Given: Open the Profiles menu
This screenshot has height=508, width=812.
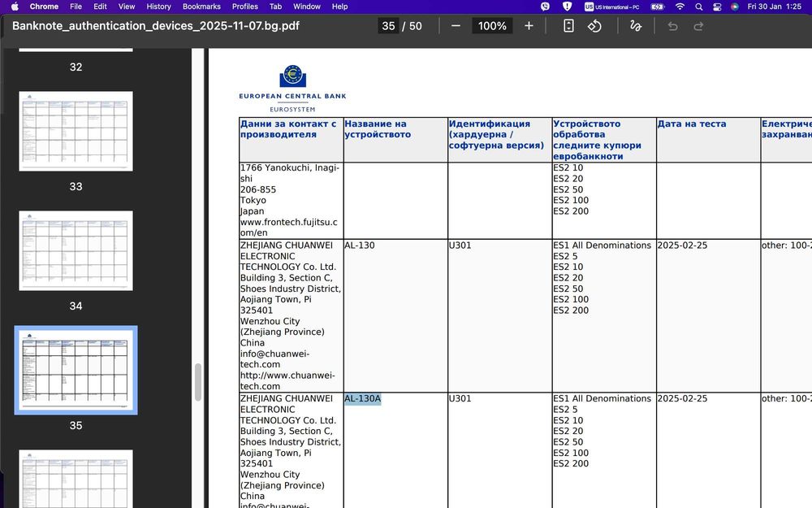Looking at the screenshot, I should pos(245,7).
